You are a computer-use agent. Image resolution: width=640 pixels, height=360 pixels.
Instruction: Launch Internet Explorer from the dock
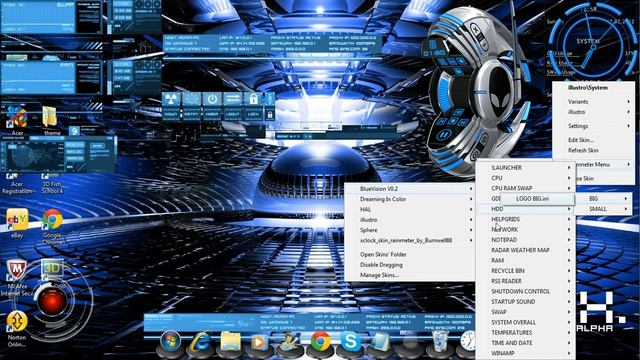pos(200,342)
